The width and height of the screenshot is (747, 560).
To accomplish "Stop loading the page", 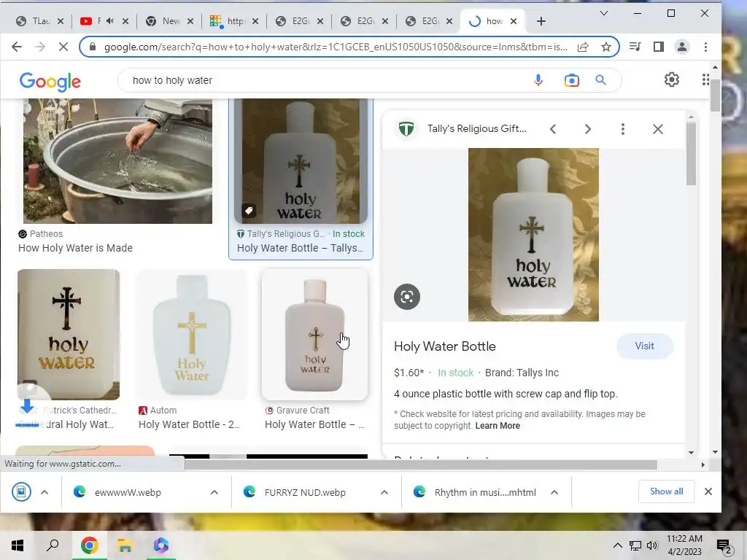I will [63, 47].
